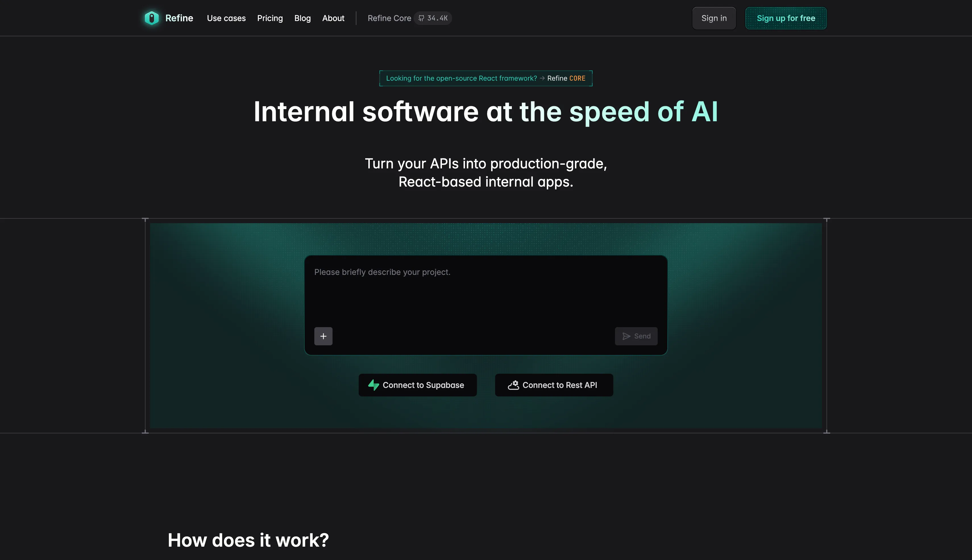Click the green Supabase bolt icon
This screenshot has height=560, width=972.
point(373,385)
